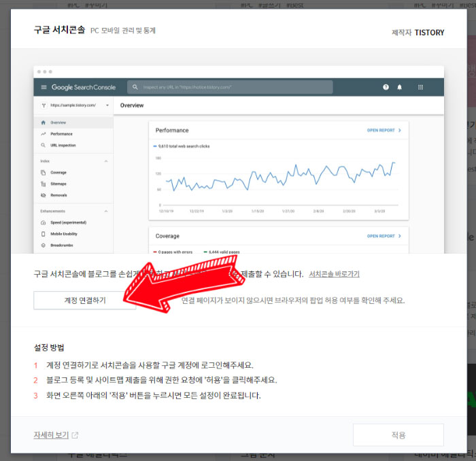Click the trend-line icon next to Performance

point(43,134)
